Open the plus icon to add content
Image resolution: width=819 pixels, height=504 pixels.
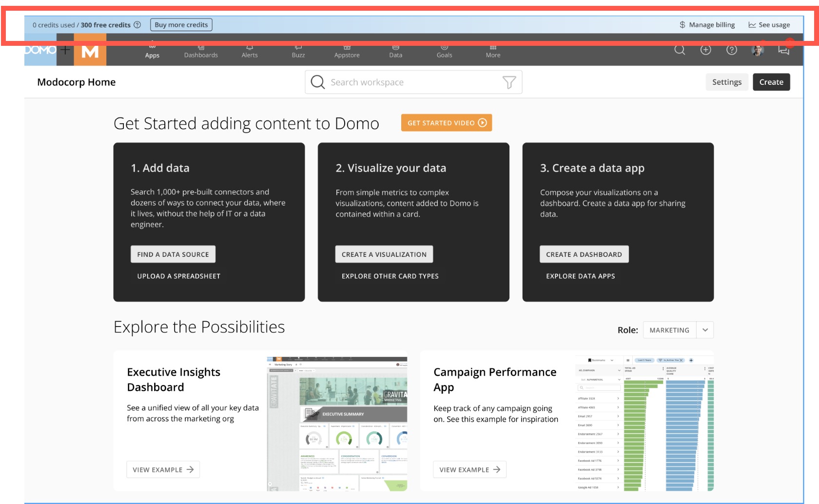click(x=705, y=50)
